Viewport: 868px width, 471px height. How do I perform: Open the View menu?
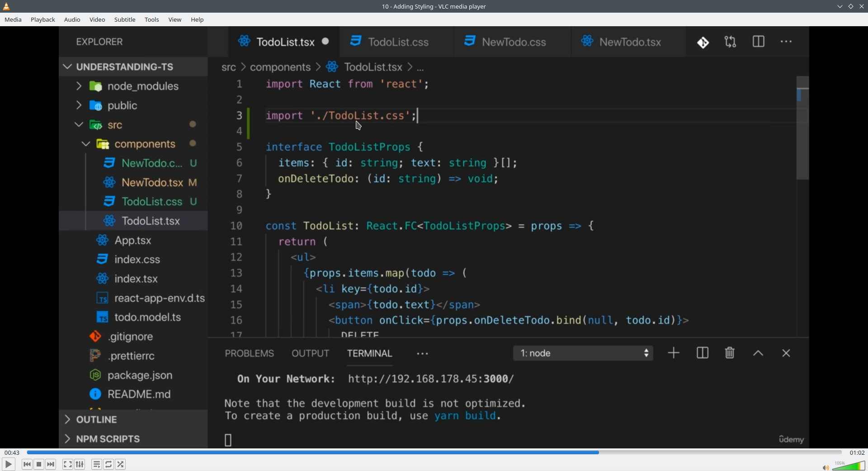coord(175,20)
